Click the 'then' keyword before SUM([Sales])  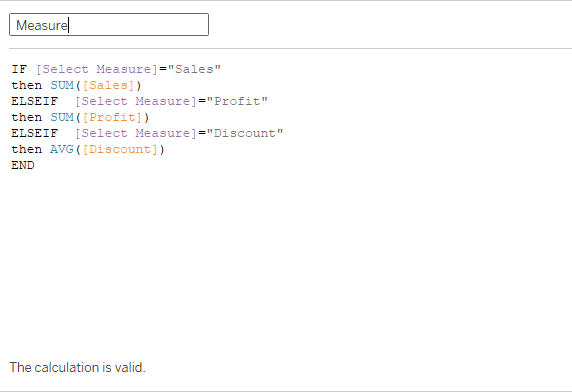pos(27,85)
